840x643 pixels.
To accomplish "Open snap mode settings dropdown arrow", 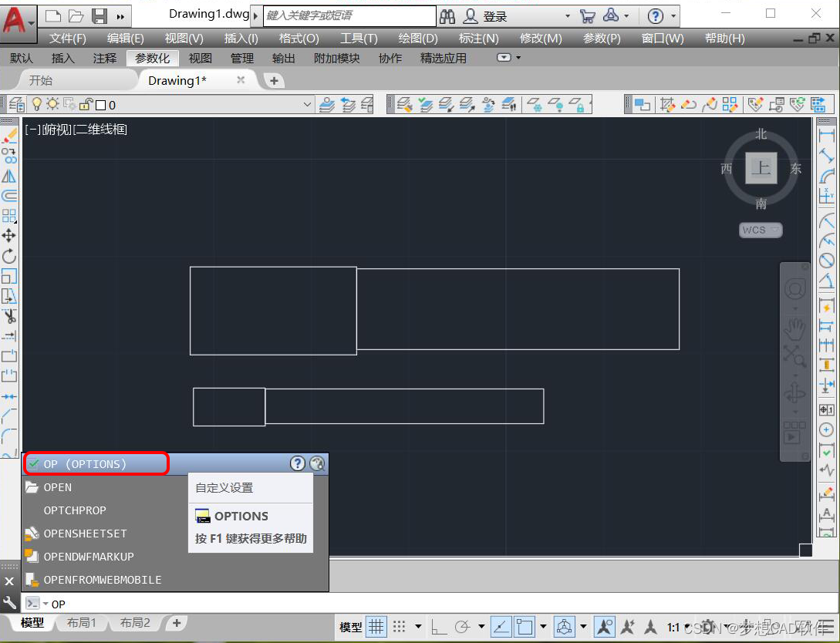I will (x=418, y=626).
